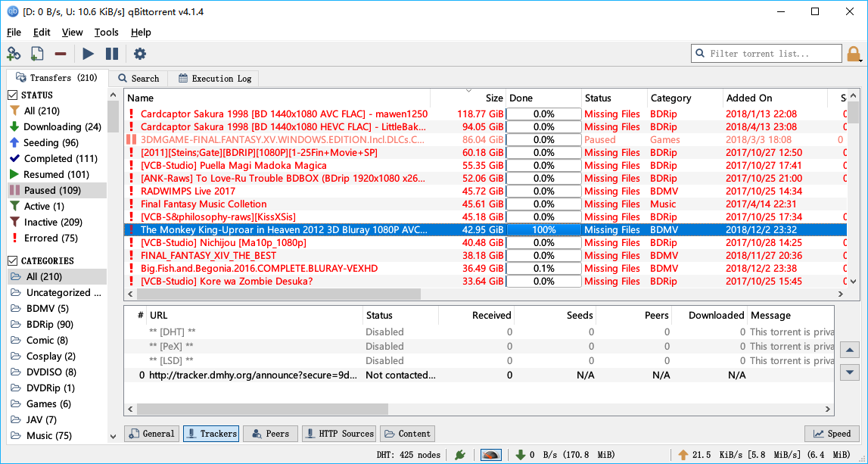Open Options via the gear icon
The height and width of the screenshot is (464, 868).
point(140,54)
